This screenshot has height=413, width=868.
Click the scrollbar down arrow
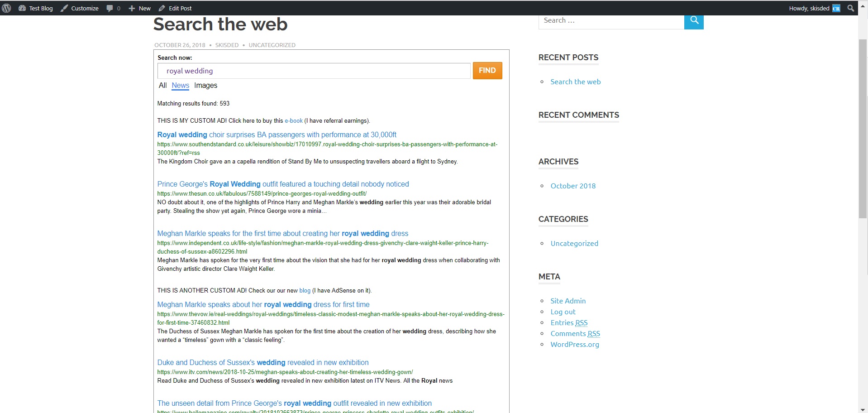[x=863, y=409]
